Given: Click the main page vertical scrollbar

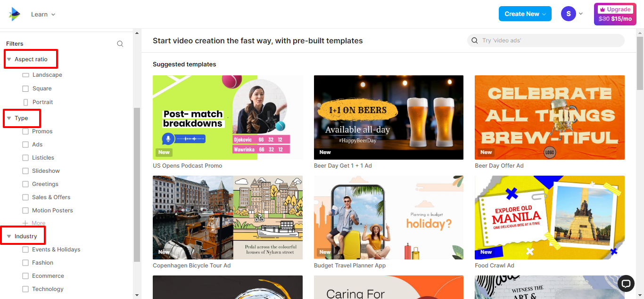Looking at the screenshot, I should 640,63.
